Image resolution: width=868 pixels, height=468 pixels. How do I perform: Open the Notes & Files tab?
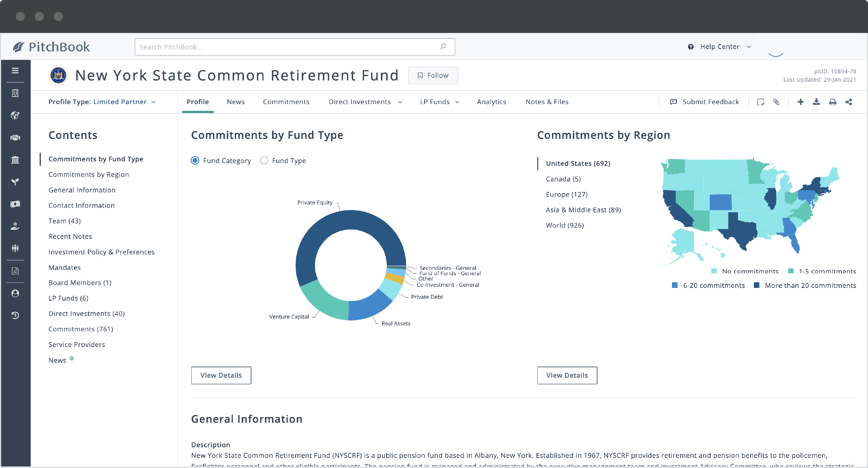click(547, 101)
